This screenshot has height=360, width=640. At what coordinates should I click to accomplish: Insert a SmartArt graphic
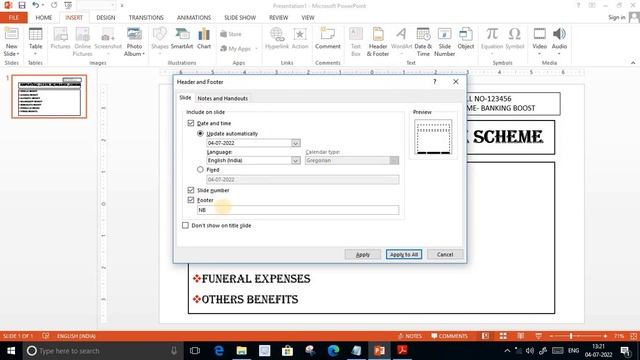(x=182, y=39)
